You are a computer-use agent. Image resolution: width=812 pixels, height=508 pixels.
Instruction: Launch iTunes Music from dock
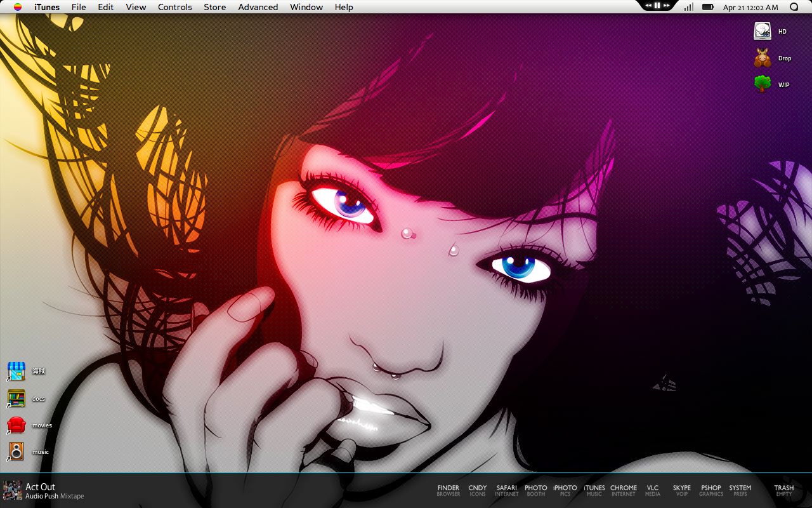594,491
